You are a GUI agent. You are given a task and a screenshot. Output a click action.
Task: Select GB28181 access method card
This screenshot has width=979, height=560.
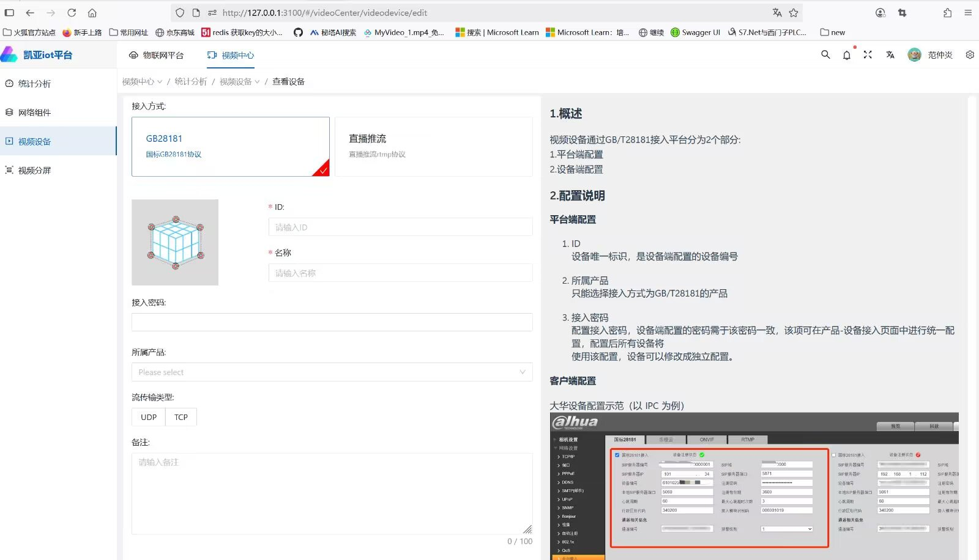[230, 147]
